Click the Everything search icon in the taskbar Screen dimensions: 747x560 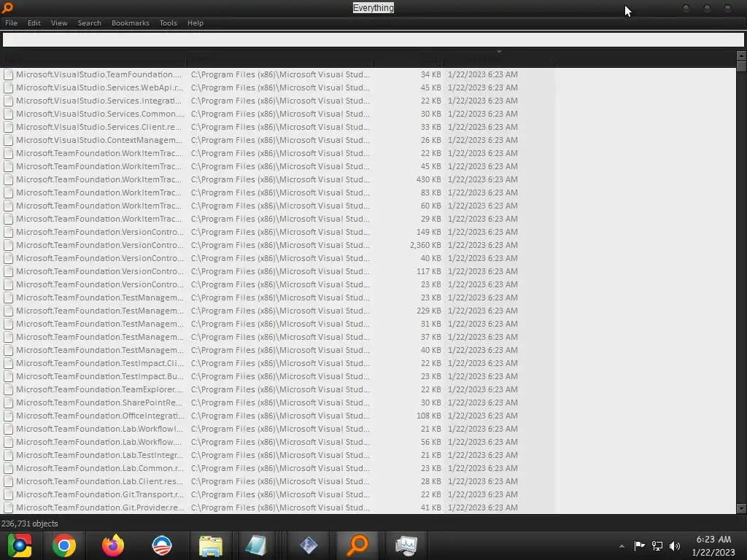click(x=357, y=545)
